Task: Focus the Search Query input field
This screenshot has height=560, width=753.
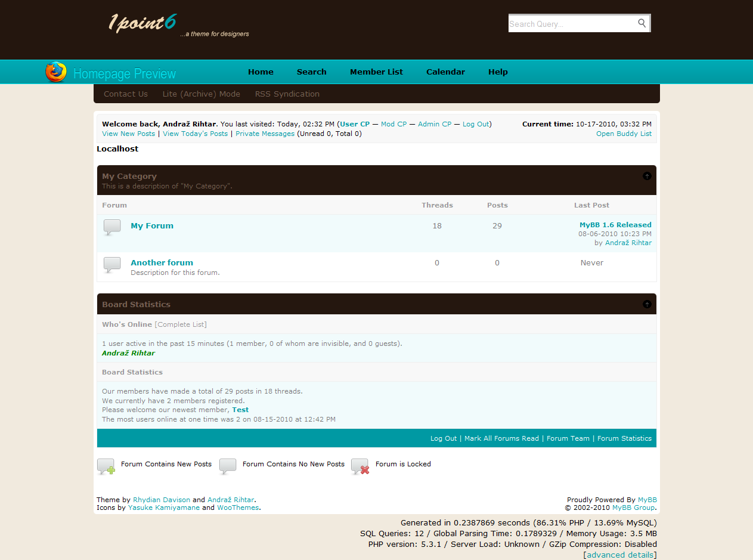Action: click(571, 24)
